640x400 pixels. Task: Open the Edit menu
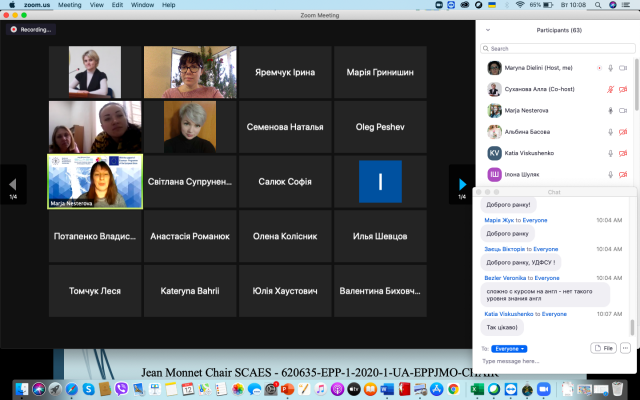117,5
